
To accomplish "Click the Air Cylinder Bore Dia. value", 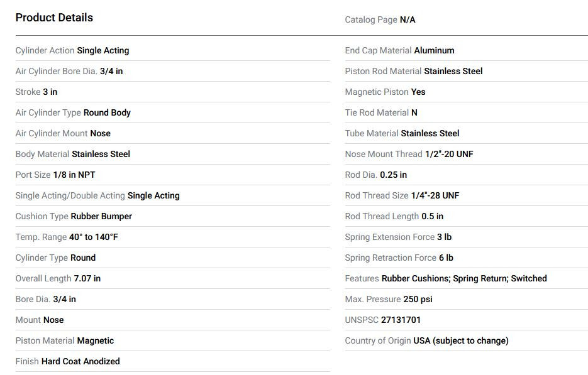I will (111, 71).
